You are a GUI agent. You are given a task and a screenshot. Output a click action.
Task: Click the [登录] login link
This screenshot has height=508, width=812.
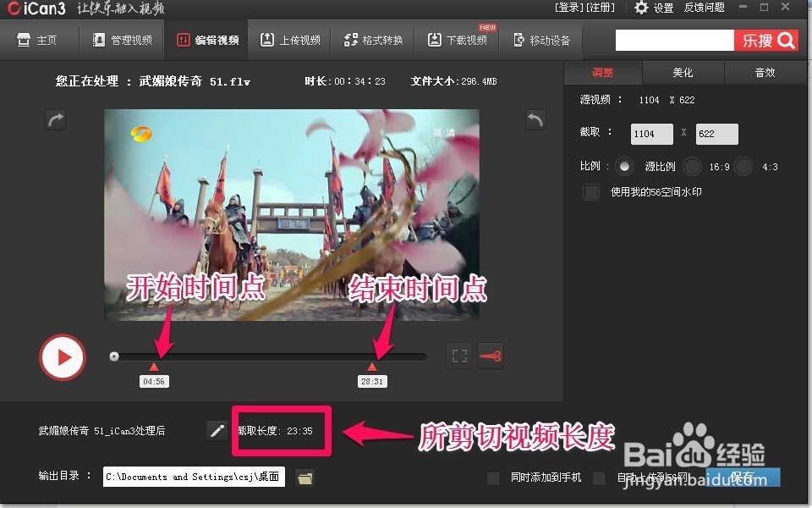pyautogui.click(x=569, y=8)
